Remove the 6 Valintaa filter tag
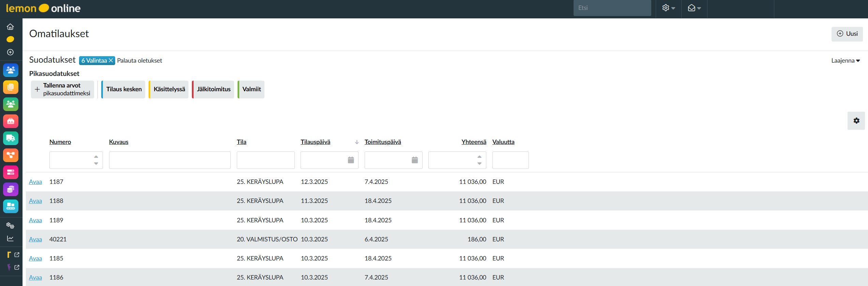This screenshot has width=868, height=286. tap(111, 61)
